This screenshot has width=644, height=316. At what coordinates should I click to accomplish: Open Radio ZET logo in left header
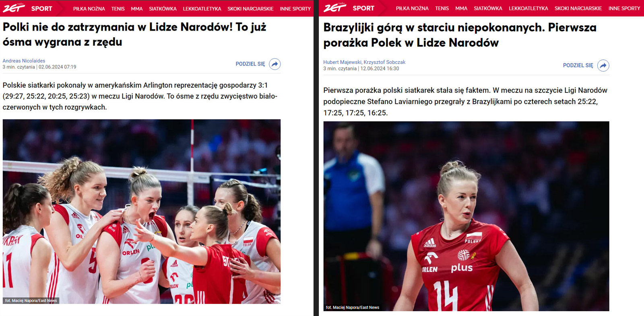(14, 8)
